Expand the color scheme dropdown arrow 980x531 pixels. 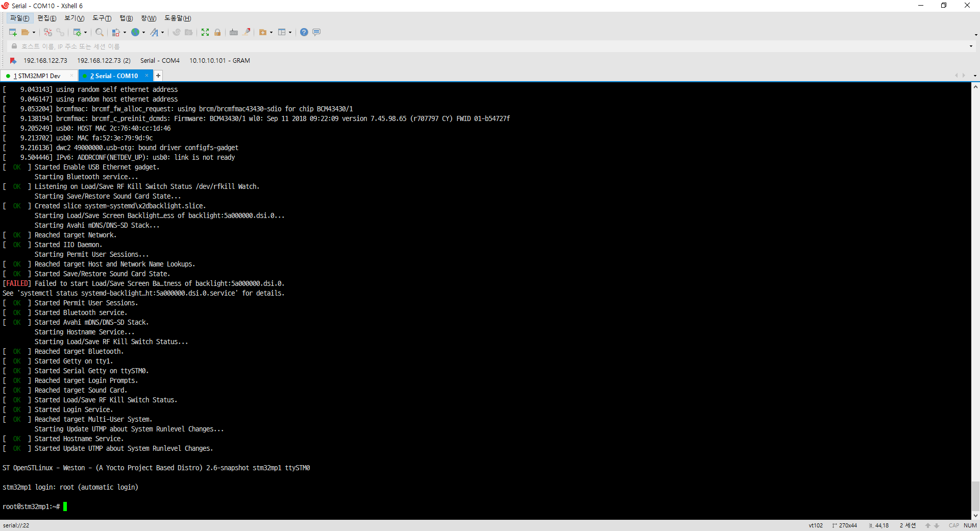pos(125,32)
